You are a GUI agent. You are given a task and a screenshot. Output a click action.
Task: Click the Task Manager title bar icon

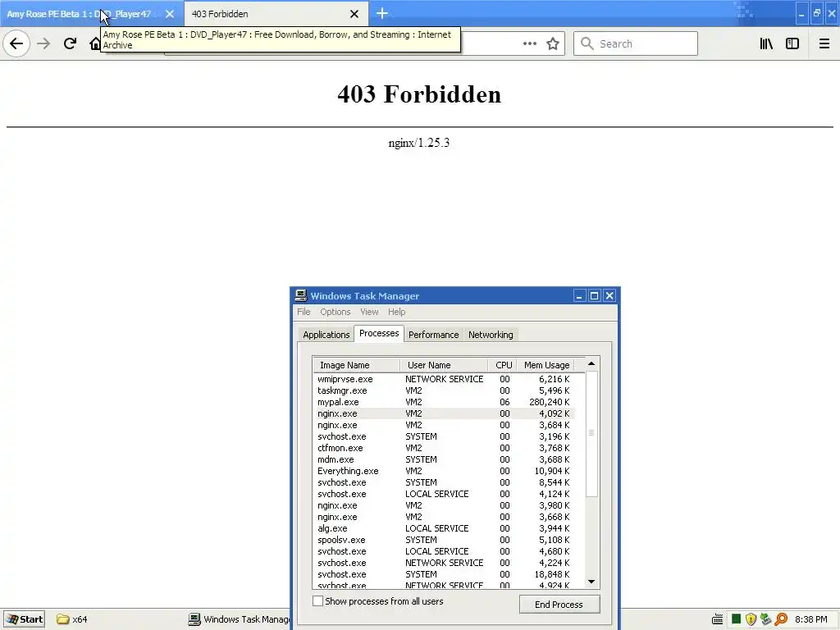coord(301,295)
